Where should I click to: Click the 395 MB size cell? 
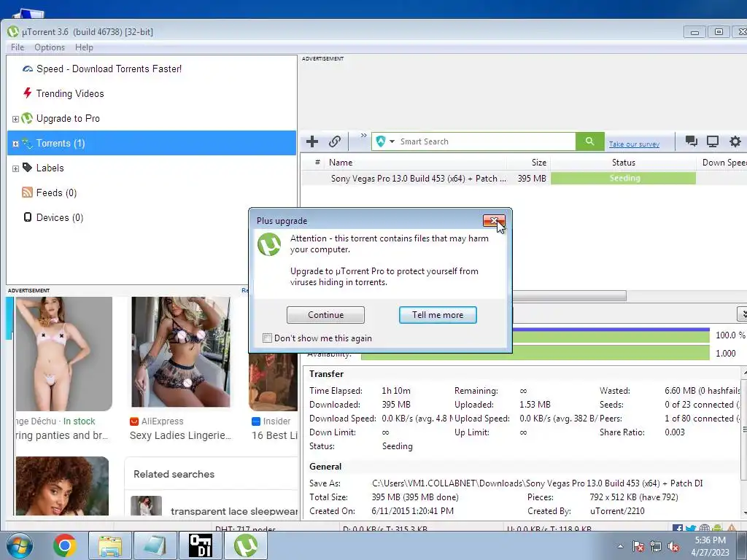[532, 178]
